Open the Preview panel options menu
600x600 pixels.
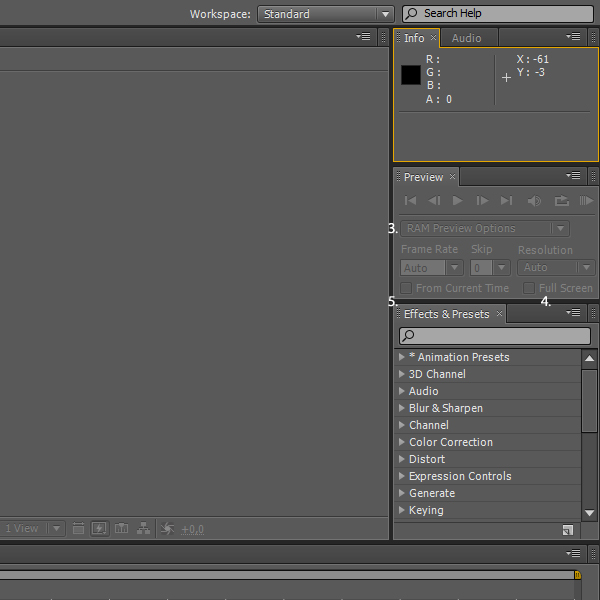574,175
